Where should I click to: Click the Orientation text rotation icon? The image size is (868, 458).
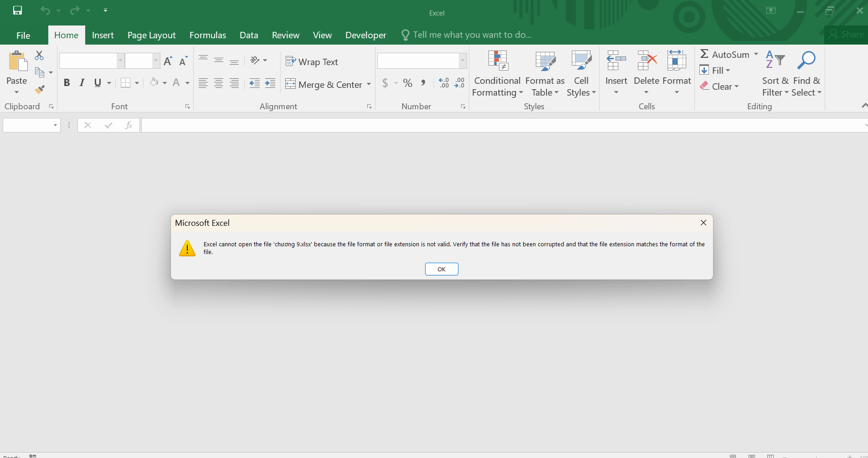click(255, 60)
